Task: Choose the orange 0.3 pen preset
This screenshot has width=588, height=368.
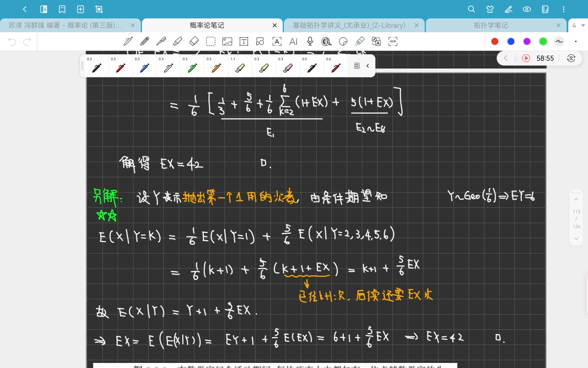Action: coord(216,66)
